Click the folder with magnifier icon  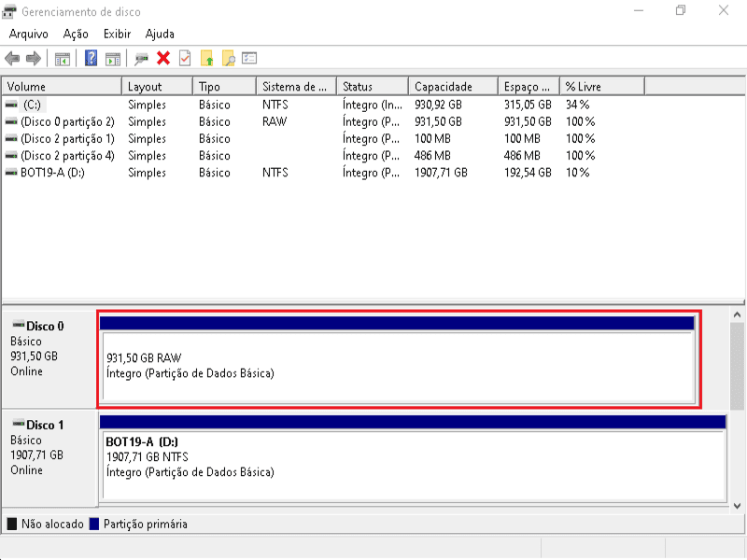coord(230,57)
